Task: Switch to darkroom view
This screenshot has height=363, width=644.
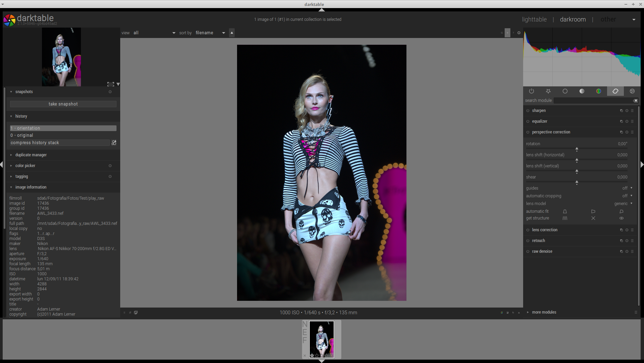Action: pyautogui.click(x=573, y=19)
